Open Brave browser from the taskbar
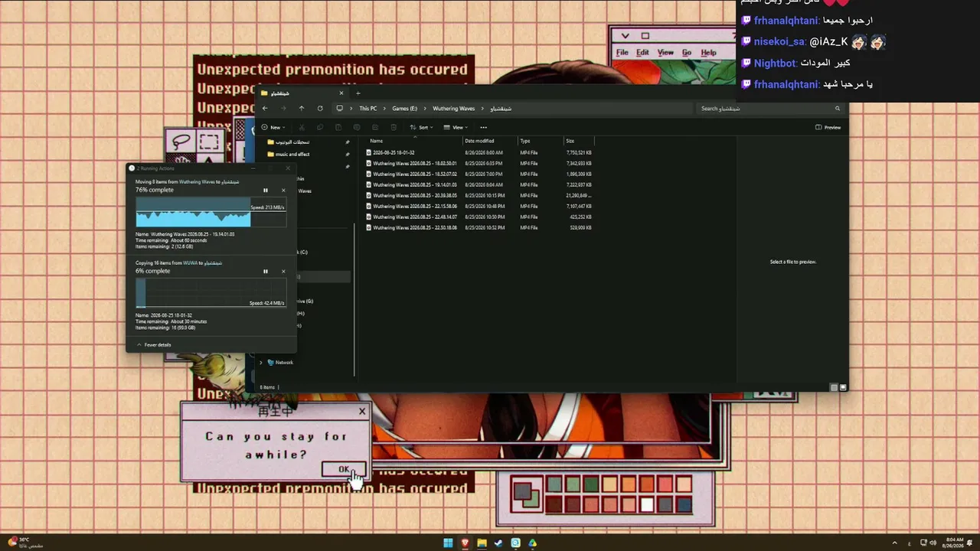 pyautogui.click(x=465, y=543)
